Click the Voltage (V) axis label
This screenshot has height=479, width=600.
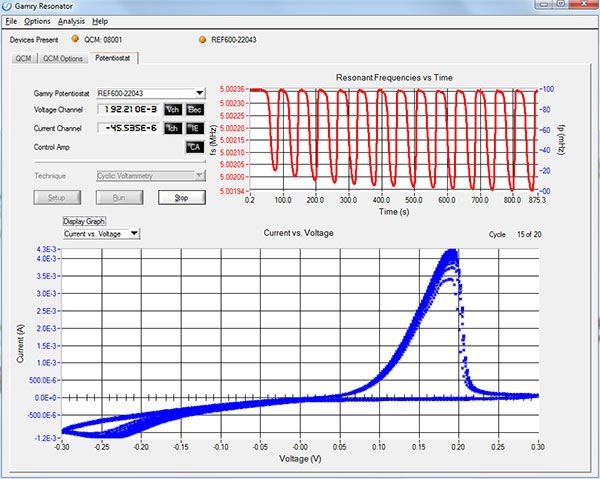pos(300,459)
